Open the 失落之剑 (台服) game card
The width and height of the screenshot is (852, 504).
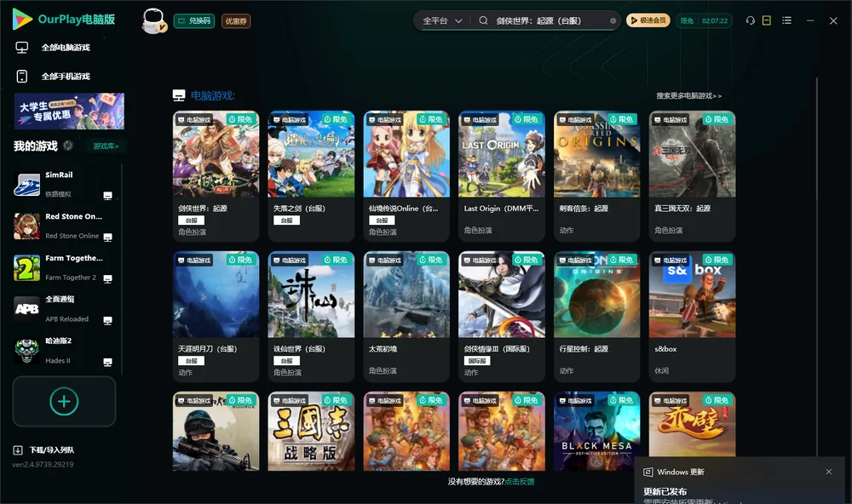tap(311, 176)
